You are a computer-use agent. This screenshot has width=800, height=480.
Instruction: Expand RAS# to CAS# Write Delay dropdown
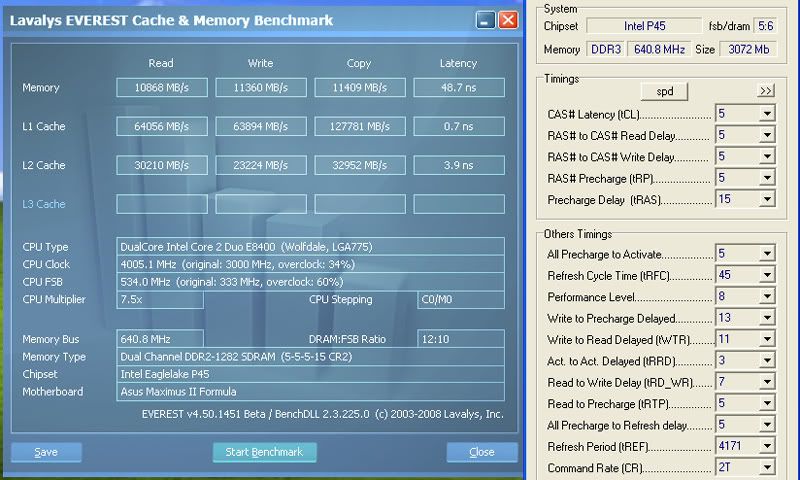(767, 156)
